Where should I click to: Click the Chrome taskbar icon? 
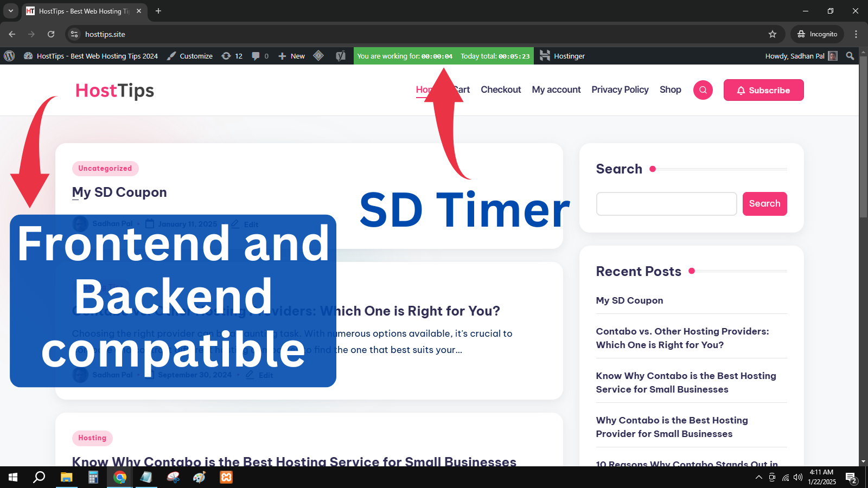(x=120, y=477)
